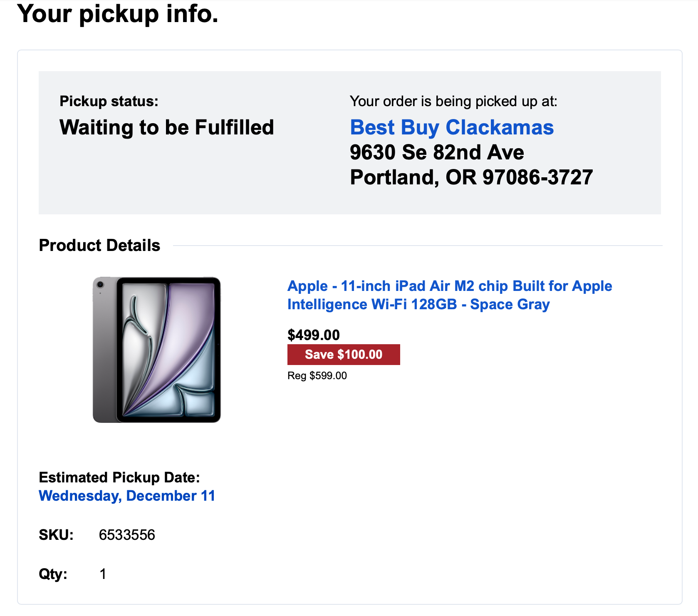The height and width of the screenshot is (616, 698).
Task: Click the red Save $100.00 badge
Action: pyautogui.click(x=344, y=355)
